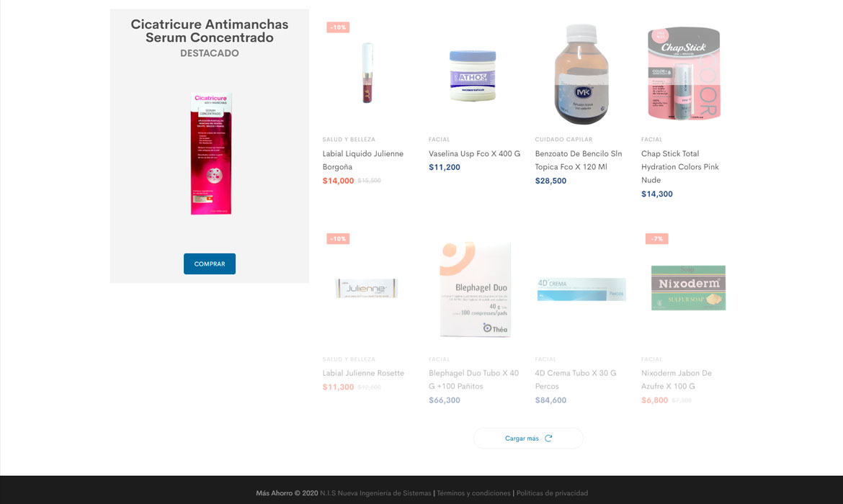This screenshot has width=843, height=504.
Task: Open Políticas de privacidad footer link
Action: pyautogui.click(x=552, y=493)
